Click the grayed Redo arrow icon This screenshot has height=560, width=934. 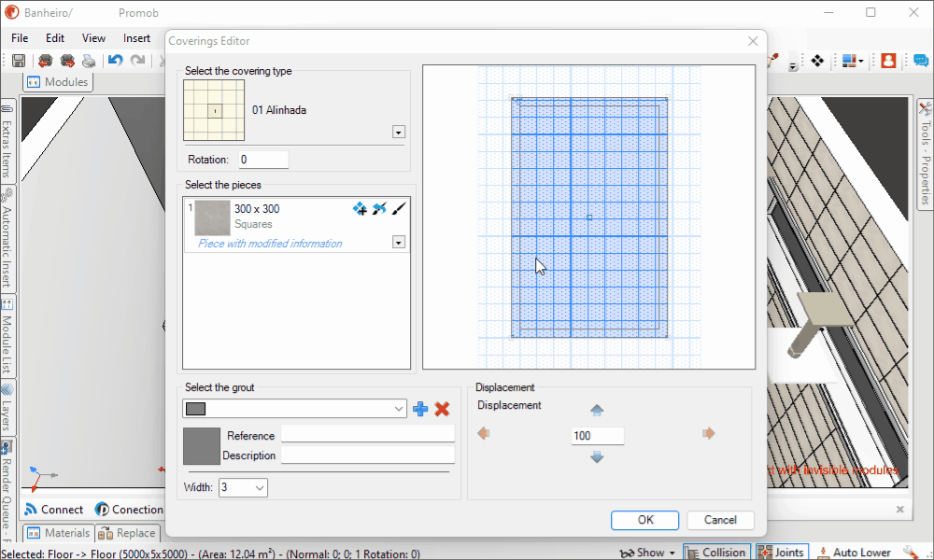(x=137, y=60)
